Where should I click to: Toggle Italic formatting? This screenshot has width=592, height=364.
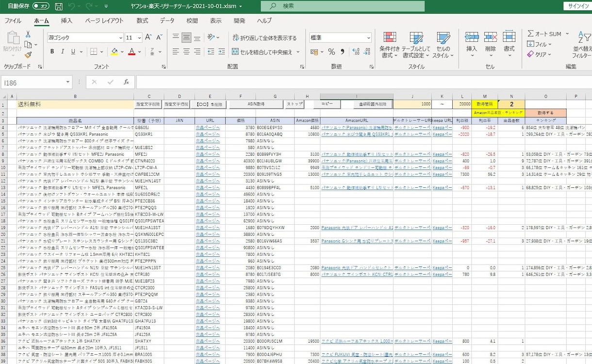coord(63,51)
